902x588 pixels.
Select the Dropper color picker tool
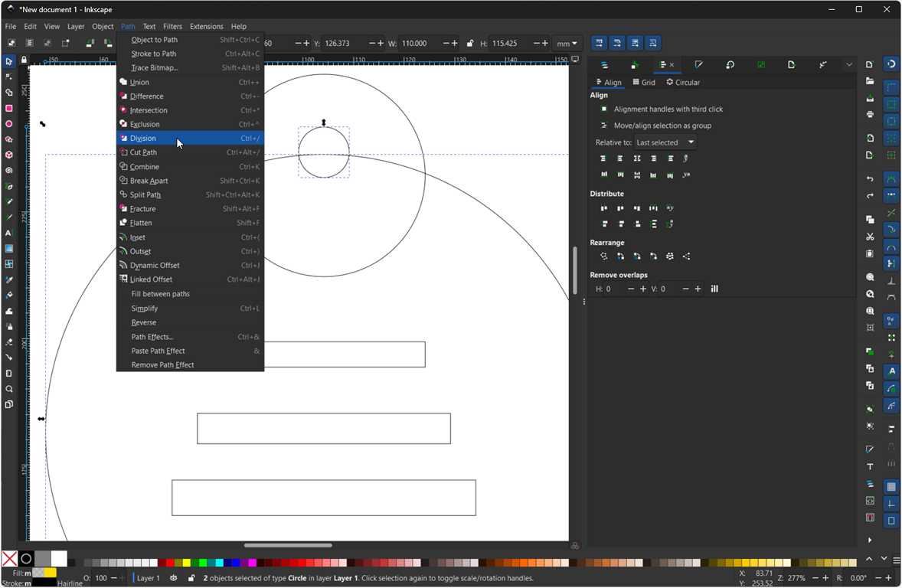pyautogui.click(x=8, y=279)
